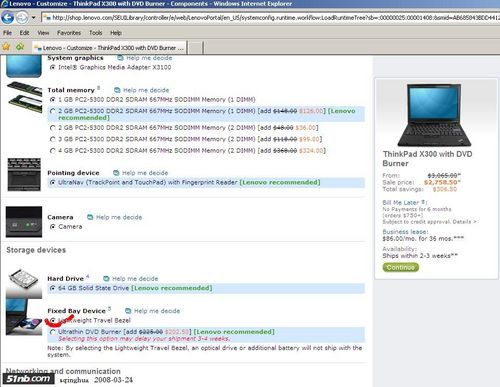The image size is (500, 387).
Task: Open the Edit menu
Action: 24,33
